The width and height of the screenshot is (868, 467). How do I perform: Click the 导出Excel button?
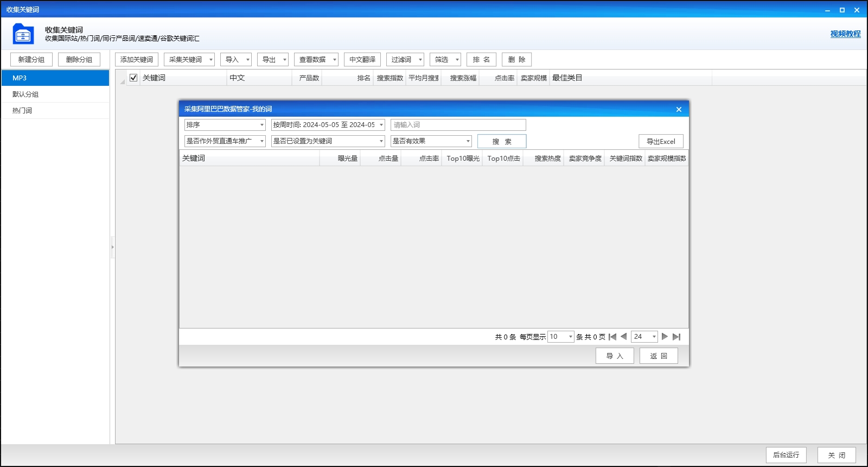point(661,141)
